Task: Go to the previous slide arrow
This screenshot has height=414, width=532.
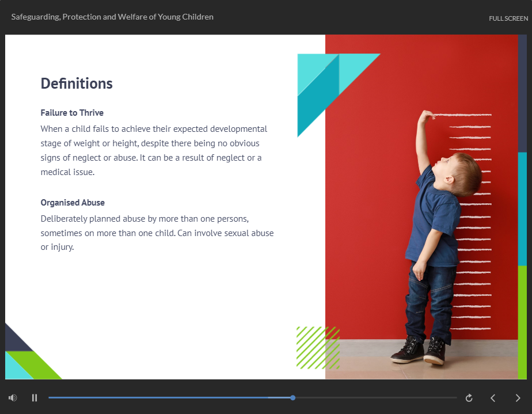Action: click(x=493, y=398)
